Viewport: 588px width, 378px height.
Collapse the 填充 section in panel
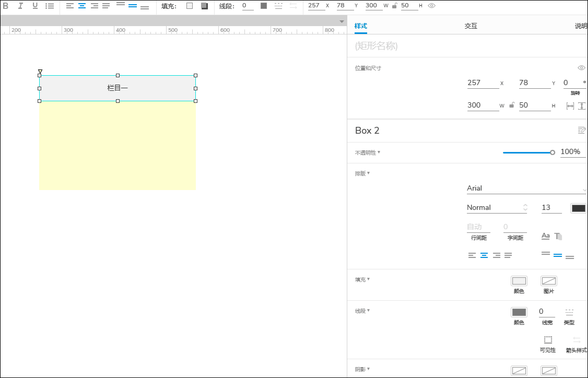tap(362, 280)
